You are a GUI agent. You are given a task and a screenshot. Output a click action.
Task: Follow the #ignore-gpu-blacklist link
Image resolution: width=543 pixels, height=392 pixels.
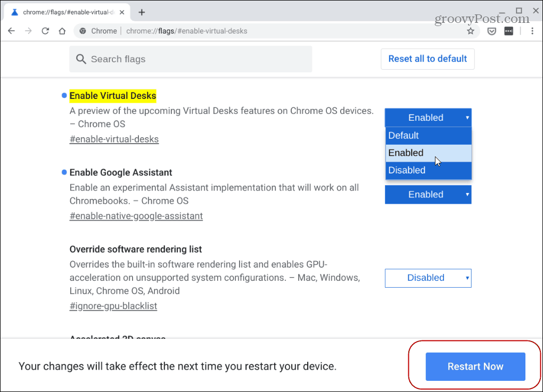(113, 306)
